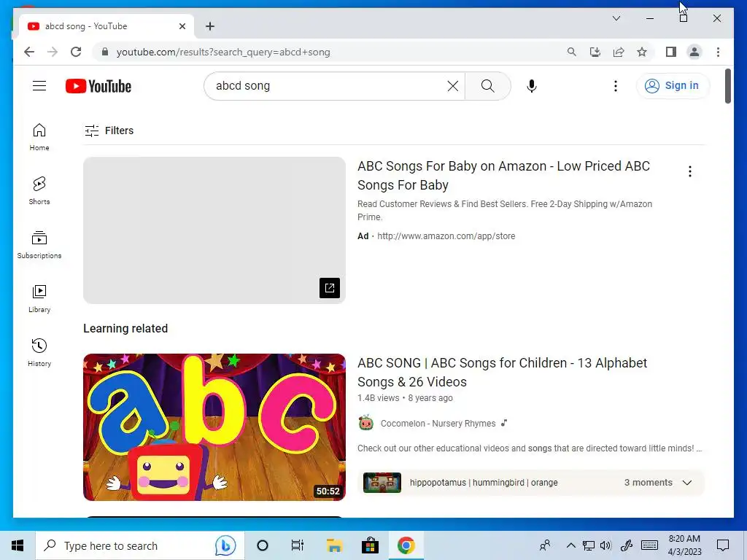Expand the 3 moments chevron
747x560 pixels.
coord(687,483)
